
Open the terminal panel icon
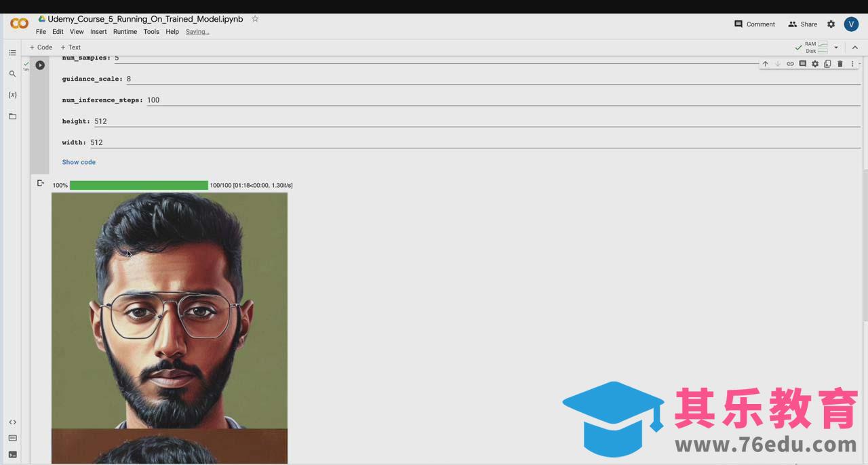pyautogui.click(x=12, y=455)
